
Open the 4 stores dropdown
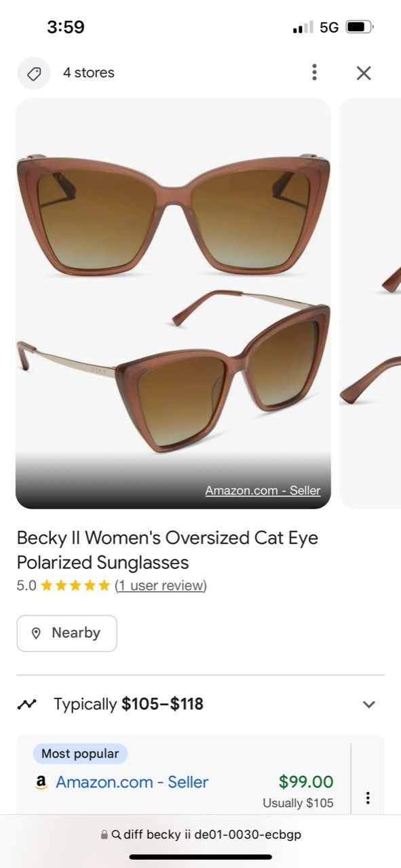pos(88,73)
